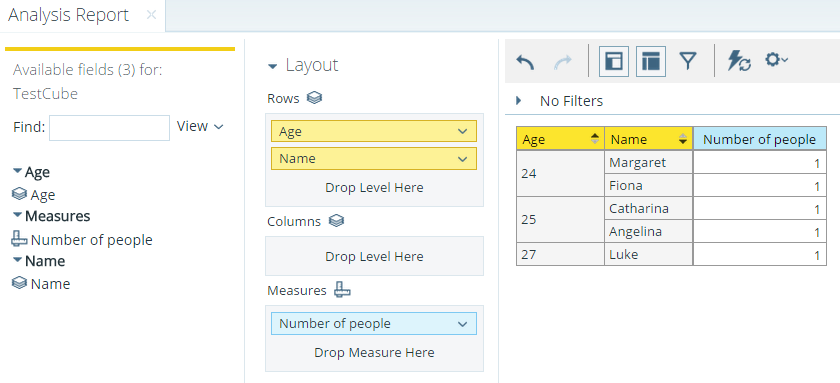Screen dimensions: 840x383
Task: Click the Age column sort arrows
Action: point(595,139)
